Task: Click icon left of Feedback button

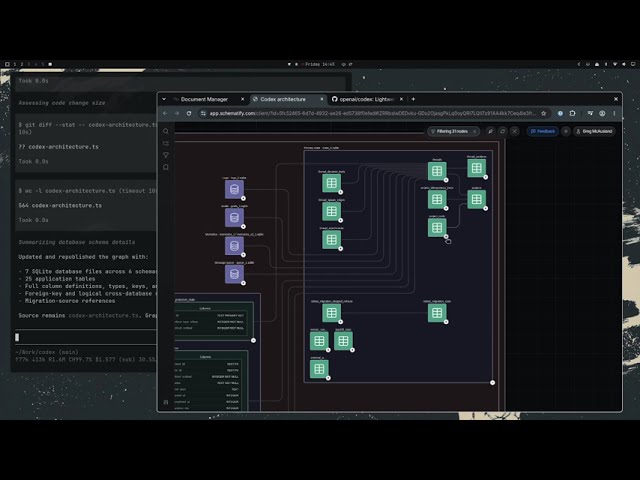Action: [x=515, y=131]
